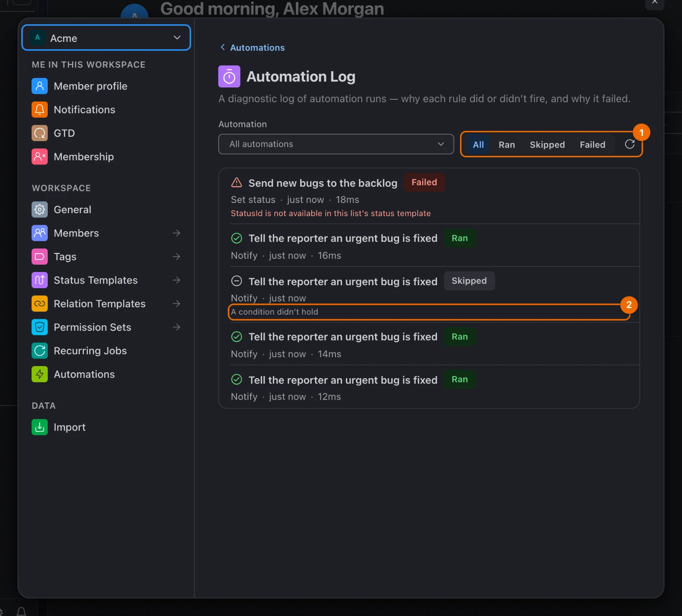Viewport: 682px width, 616px height.
Task: Filter log by Skipped
Action: point(547,145)
